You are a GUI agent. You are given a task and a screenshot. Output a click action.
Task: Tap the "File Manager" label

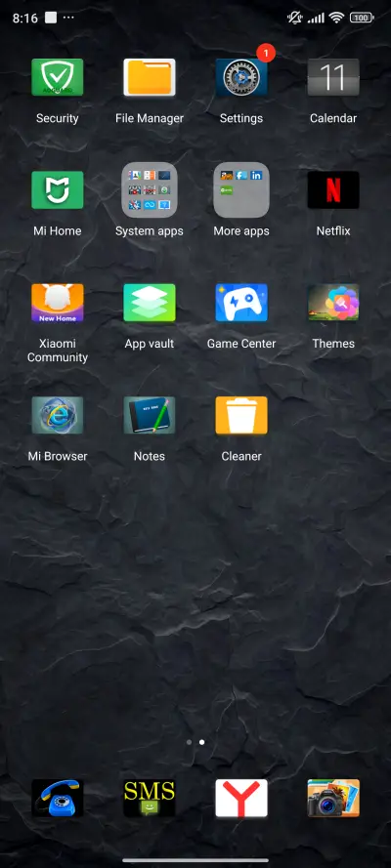pyautogui.click(x=150, y=118)
